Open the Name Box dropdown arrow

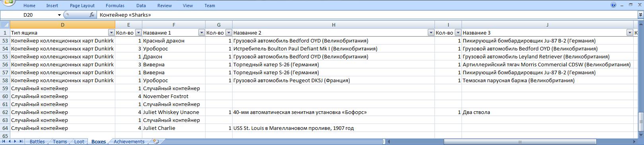pos(59,15)
